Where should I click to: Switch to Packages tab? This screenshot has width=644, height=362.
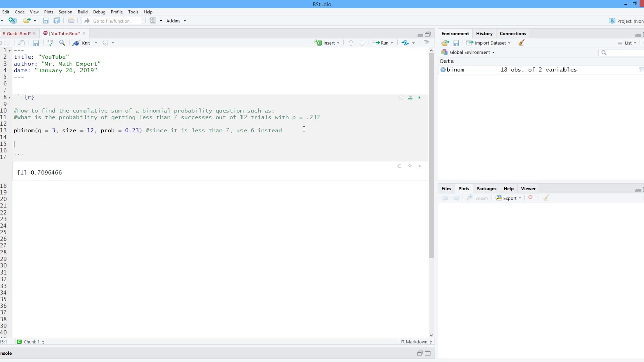[486, 188]
